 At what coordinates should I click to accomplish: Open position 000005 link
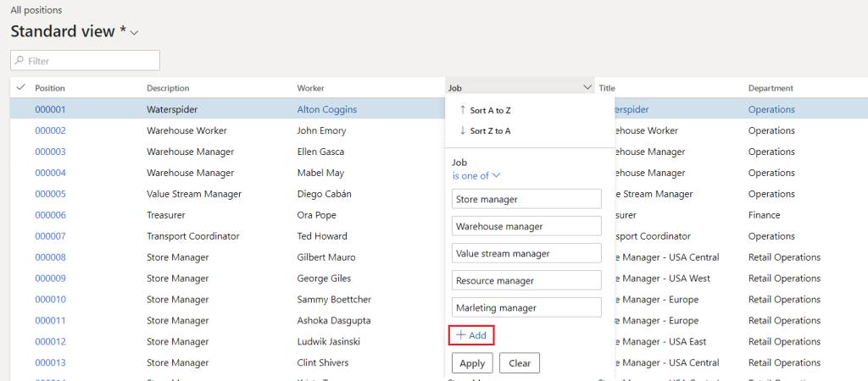tap(50, 194)
